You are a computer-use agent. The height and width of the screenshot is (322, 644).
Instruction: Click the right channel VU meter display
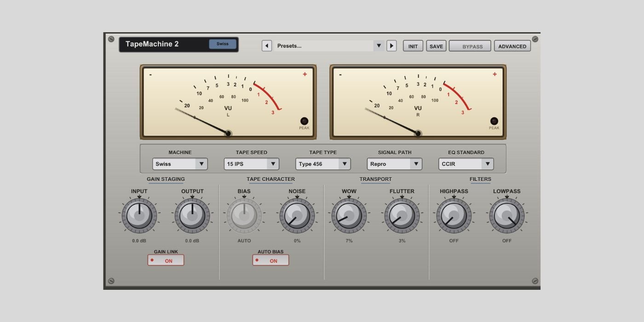(418, 102)
